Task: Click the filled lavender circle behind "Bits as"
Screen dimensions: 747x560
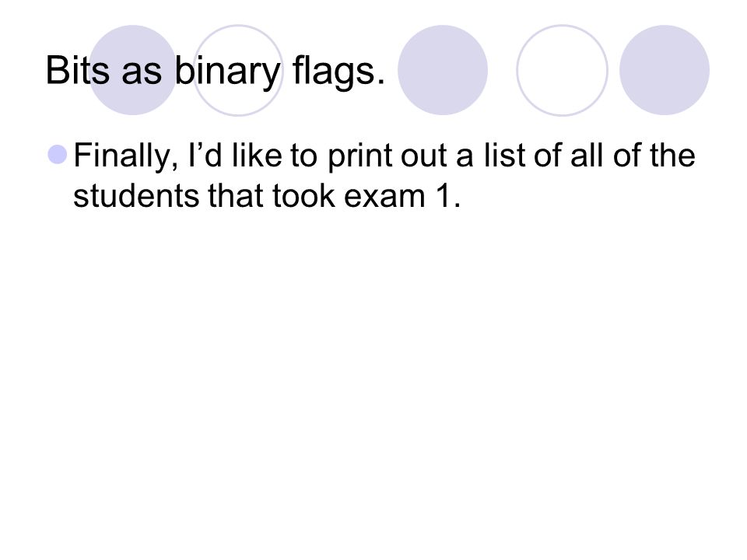Action: click(133, 70)
